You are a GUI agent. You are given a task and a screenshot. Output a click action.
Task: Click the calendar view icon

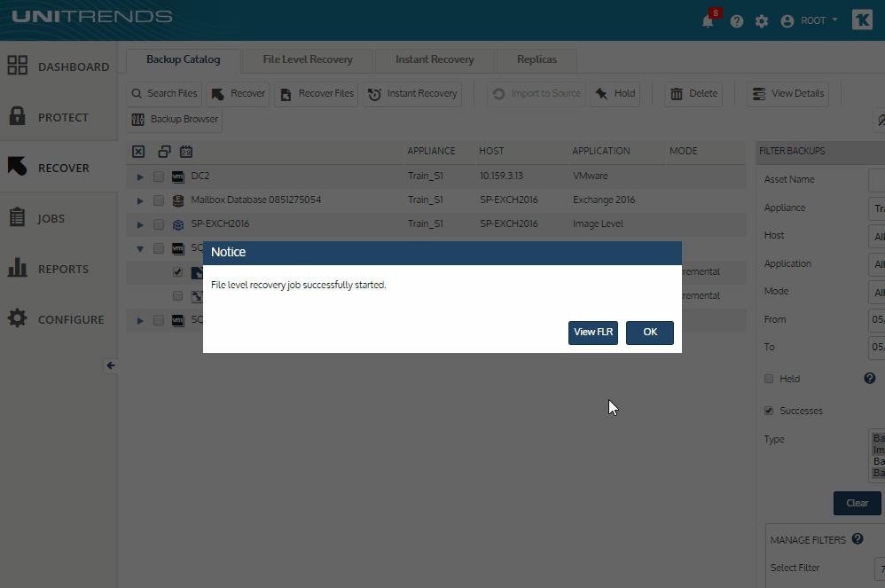point(186,152)
